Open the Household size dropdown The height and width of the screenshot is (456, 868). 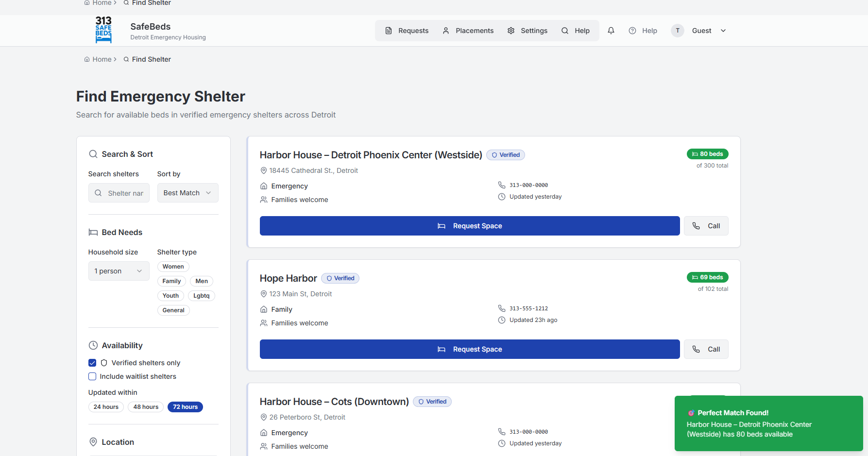coord(119,271)
